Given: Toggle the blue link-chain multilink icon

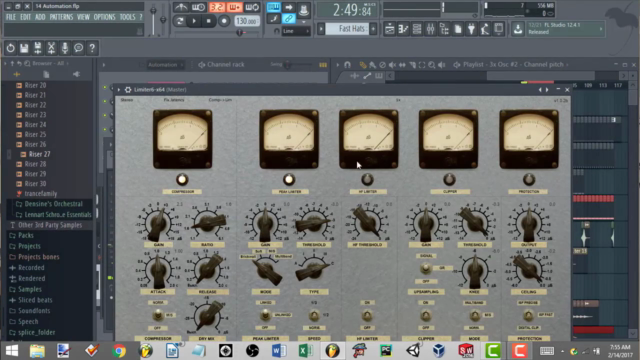Looking at the screenshot, I should [x=288, y=18].
